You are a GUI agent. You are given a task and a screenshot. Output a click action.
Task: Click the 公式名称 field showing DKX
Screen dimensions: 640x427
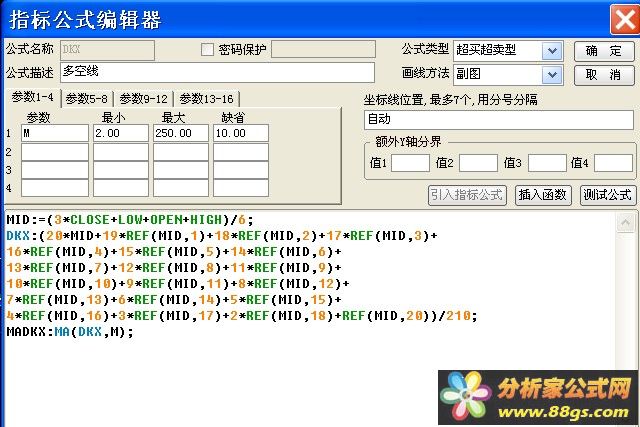(x=107, y=50)
